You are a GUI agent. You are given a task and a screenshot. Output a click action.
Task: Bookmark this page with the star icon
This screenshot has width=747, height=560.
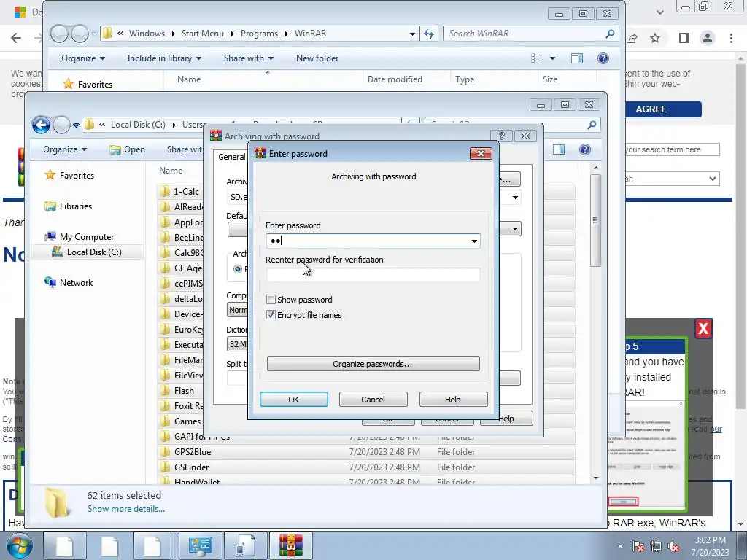click(655, 38)
